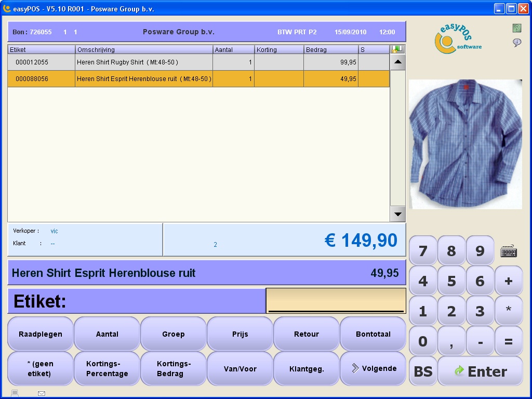The width and height of the screenshot is (532, 399).
Task: Tap numpad key 0
Action: (x=423, y=341)
